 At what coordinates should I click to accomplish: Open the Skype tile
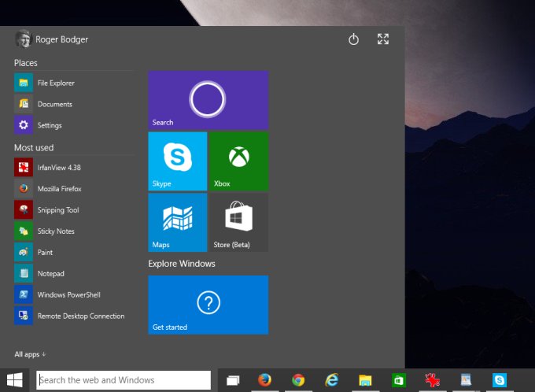(x=177, y=161)
